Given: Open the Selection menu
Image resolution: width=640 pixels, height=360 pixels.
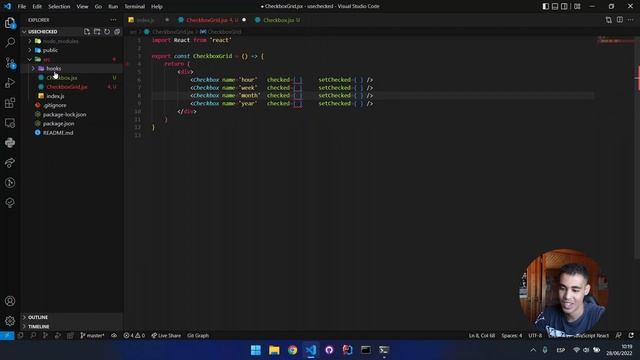Looking at the screenshot, I should pyautogui.click(x=59, y=7).
